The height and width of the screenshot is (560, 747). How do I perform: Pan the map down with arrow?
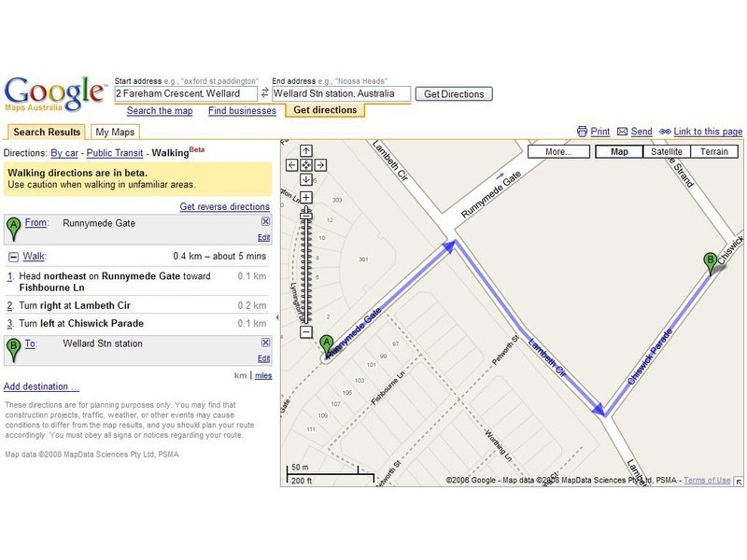[305, 179]
